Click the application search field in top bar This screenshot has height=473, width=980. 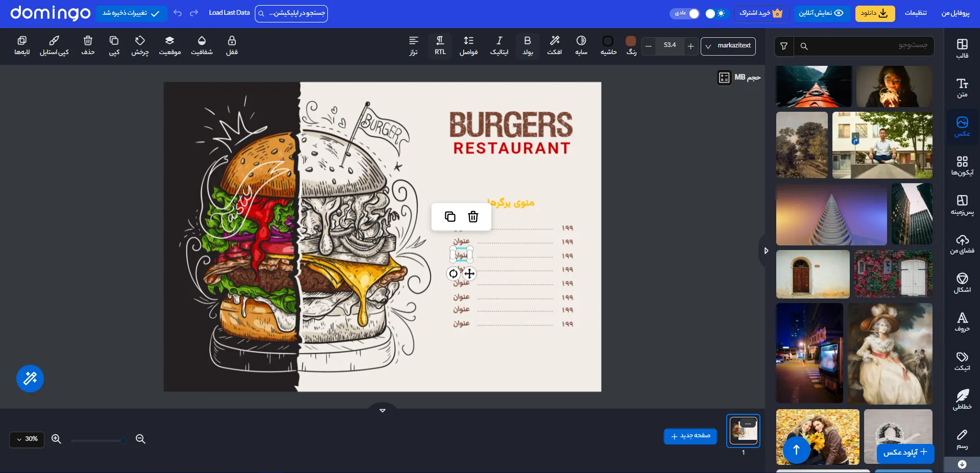pos(291,13)
